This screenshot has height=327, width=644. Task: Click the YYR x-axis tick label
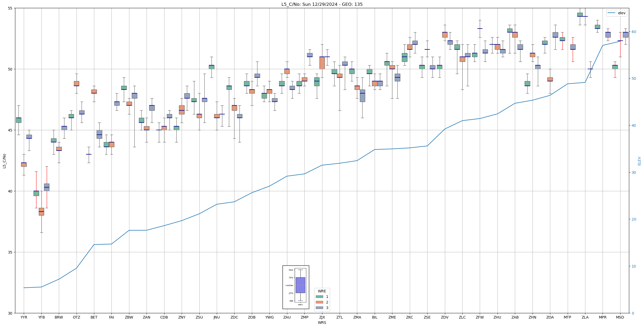tap(24, 317)
